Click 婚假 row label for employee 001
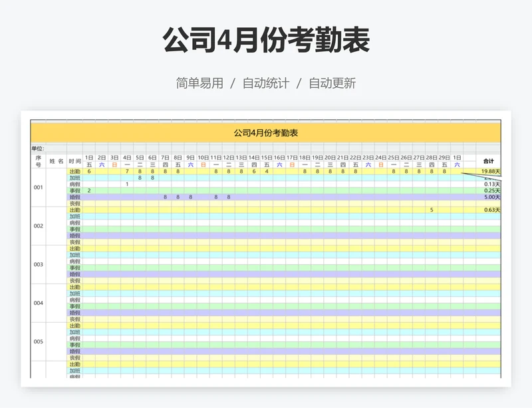Image resolution: width=532 pixels, height=408 pixels. click(x=75, y=197)
